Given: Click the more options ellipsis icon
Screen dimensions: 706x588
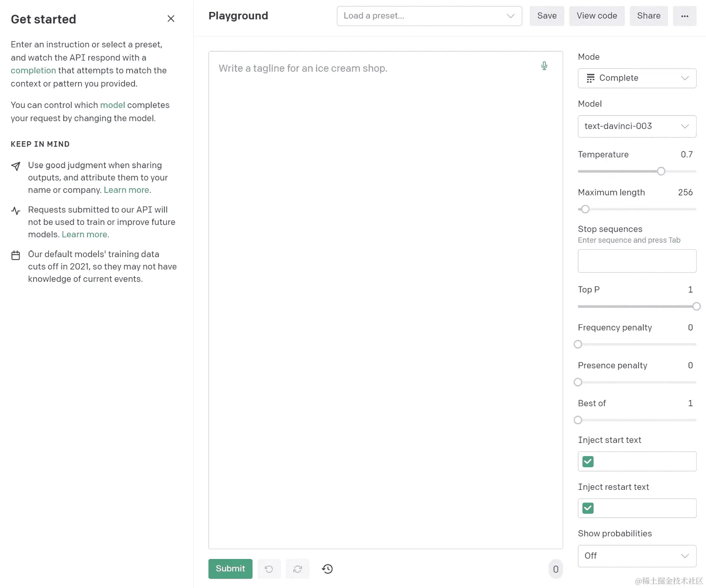Looking at the screenshot, I should point(685,16).
